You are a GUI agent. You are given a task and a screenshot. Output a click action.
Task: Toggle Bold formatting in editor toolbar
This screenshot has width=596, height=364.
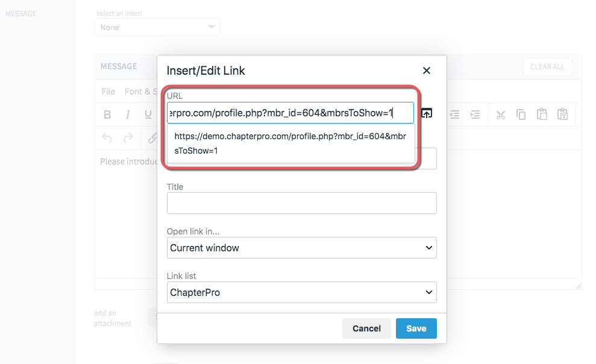coord(107,115)
